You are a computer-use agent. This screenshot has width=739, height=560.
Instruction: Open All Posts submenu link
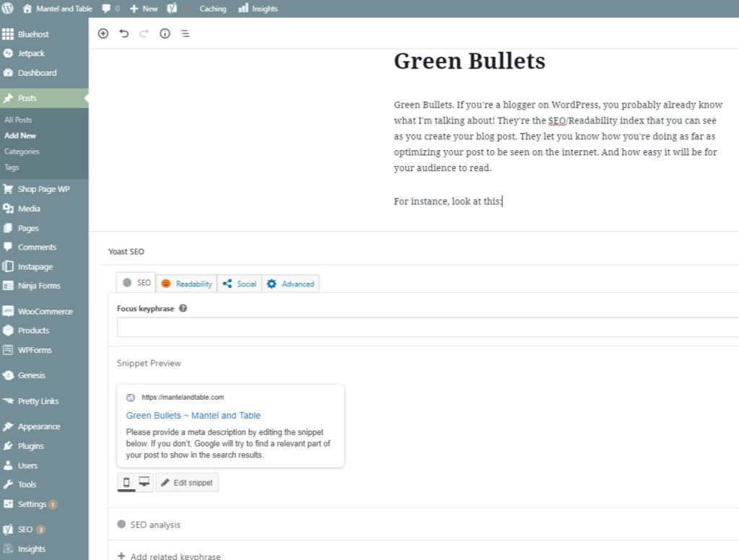(18, 120)
